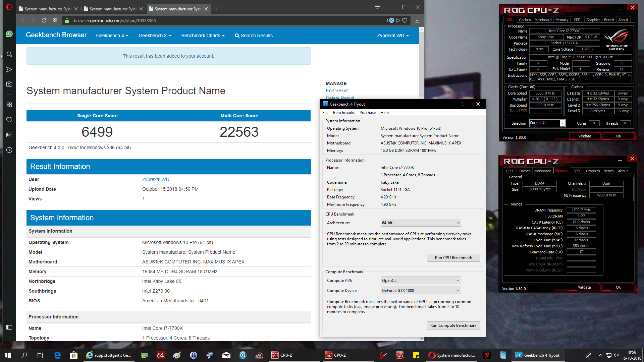Open the Purchase menu in Geekbench 4
This screenshot has width=644, height=362.
368,113
